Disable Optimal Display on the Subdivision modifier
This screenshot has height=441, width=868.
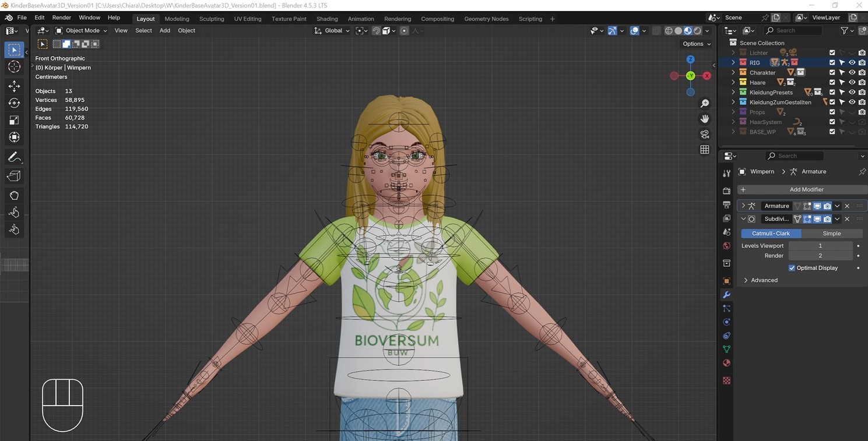pyautogui.click(x=792, y=267)
